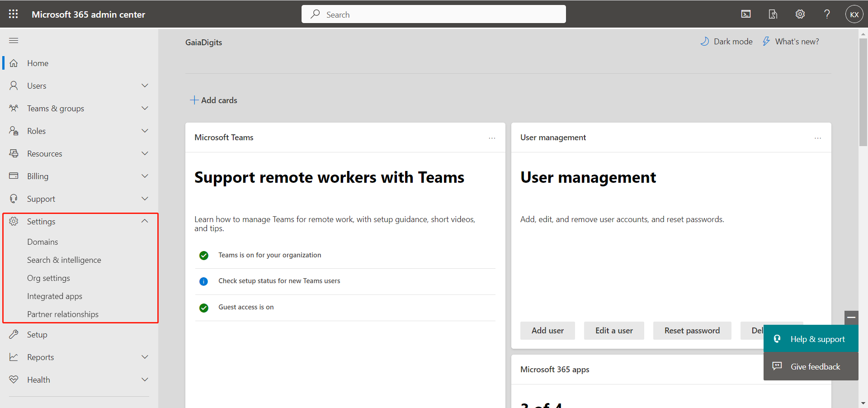Click the plus icon beside Add cards
Viewport: 868px width, 408px height.
coord(194,100)
